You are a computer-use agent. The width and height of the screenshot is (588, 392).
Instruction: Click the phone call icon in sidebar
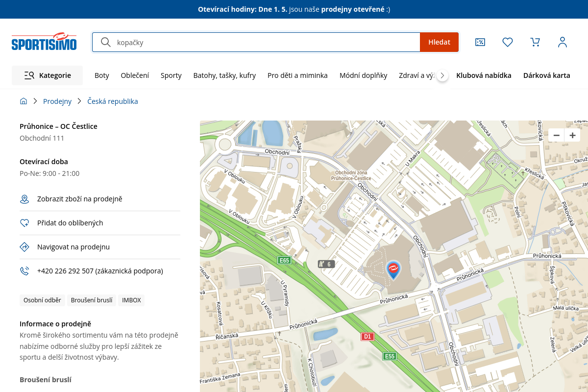coord(24,271)
